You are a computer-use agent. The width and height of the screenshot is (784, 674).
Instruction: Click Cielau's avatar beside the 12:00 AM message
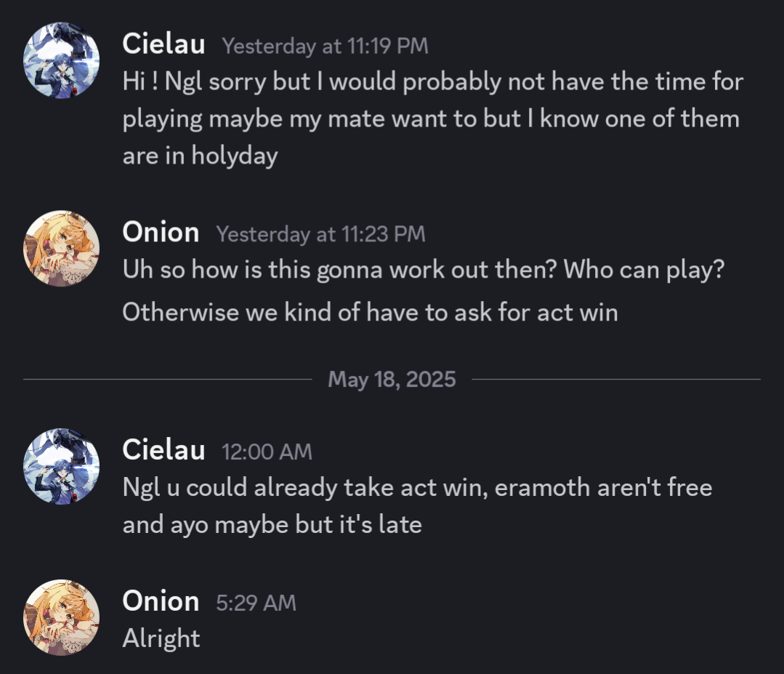click(x=61, y=466)
